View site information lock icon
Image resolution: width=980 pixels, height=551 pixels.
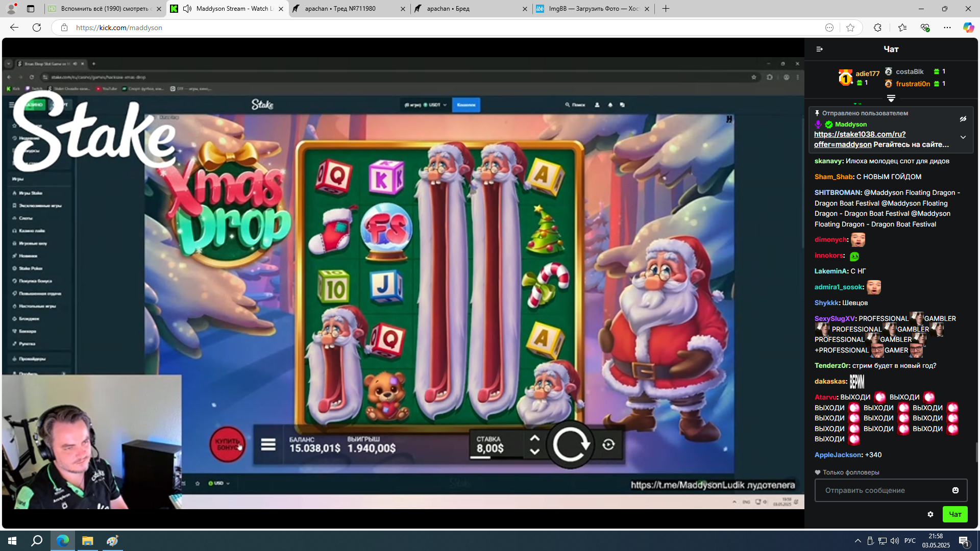pos(64,28)
